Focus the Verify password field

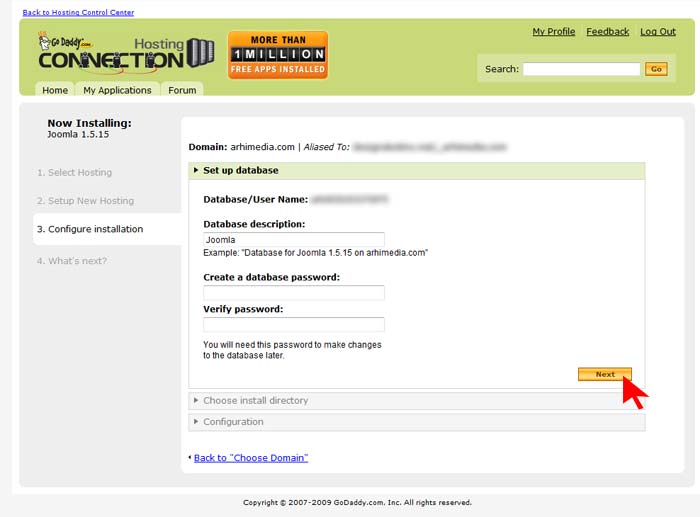[294, 325]
